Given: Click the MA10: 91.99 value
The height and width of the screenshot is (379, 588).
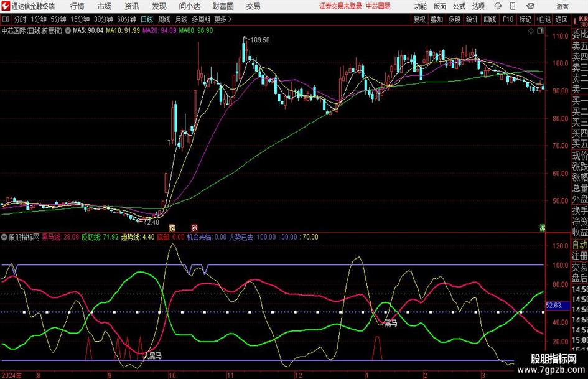Looking at the screenshot, I should 123,30.
